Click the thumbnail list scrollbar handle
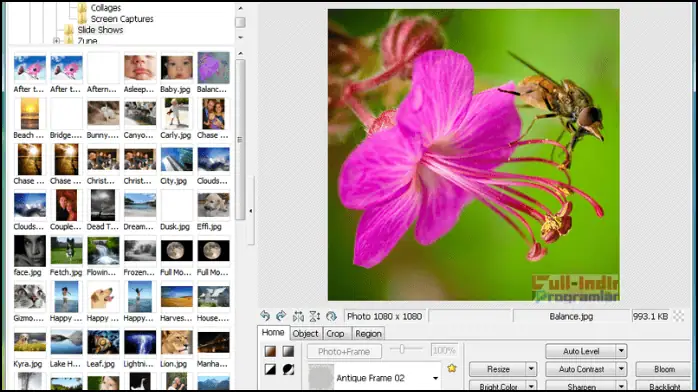 click(x=240, y=139)
